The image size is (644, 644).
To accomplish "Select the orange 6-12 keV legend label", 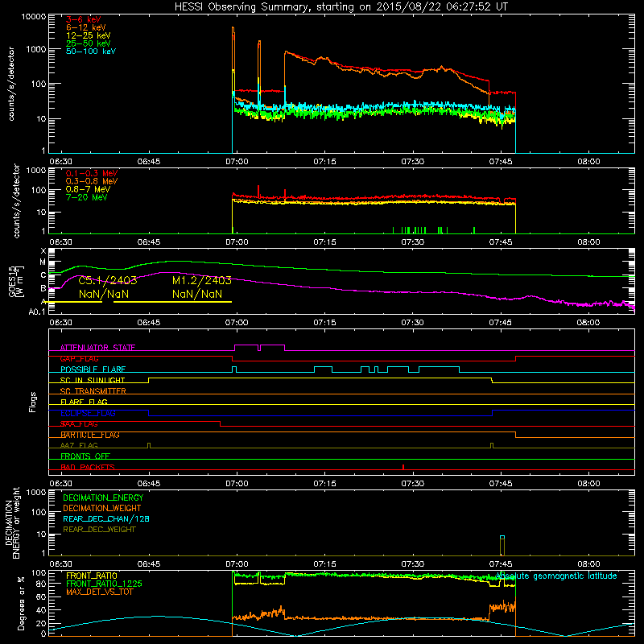I will pos(86,27).
